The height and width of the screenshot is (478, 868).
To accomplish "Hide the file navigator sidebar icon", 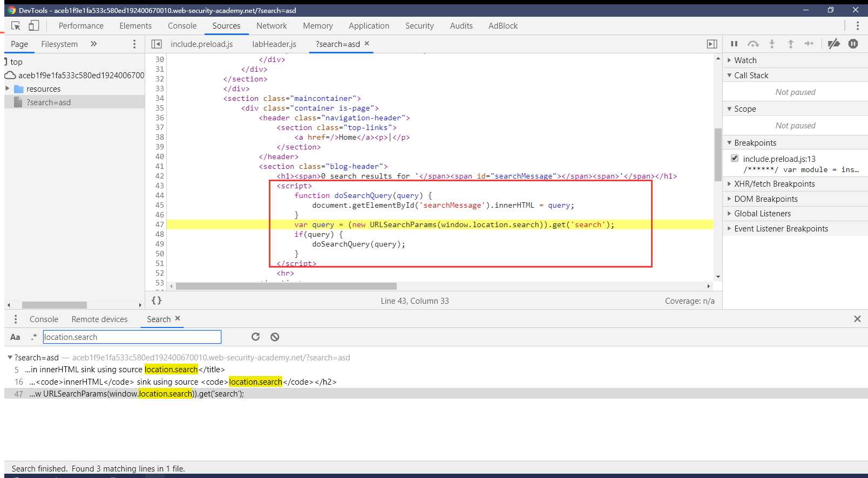I will coord(157,44).
